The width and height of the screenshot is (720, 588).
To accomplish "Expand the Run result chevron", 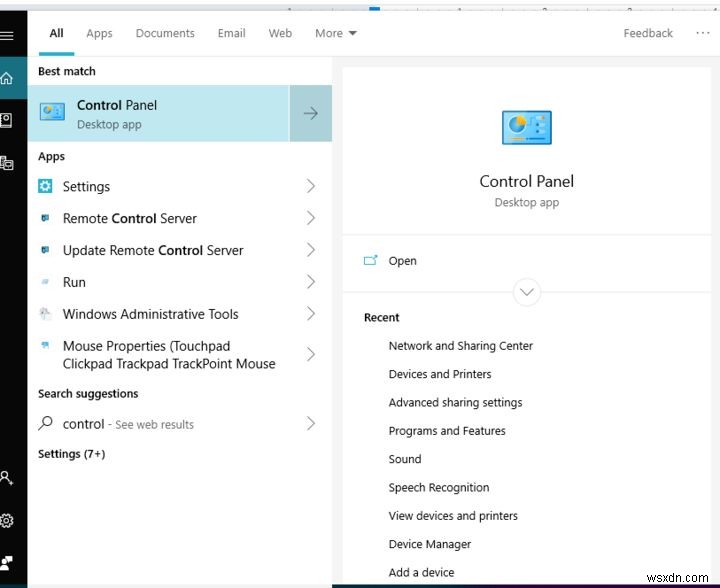I will (x=311, y=281).
